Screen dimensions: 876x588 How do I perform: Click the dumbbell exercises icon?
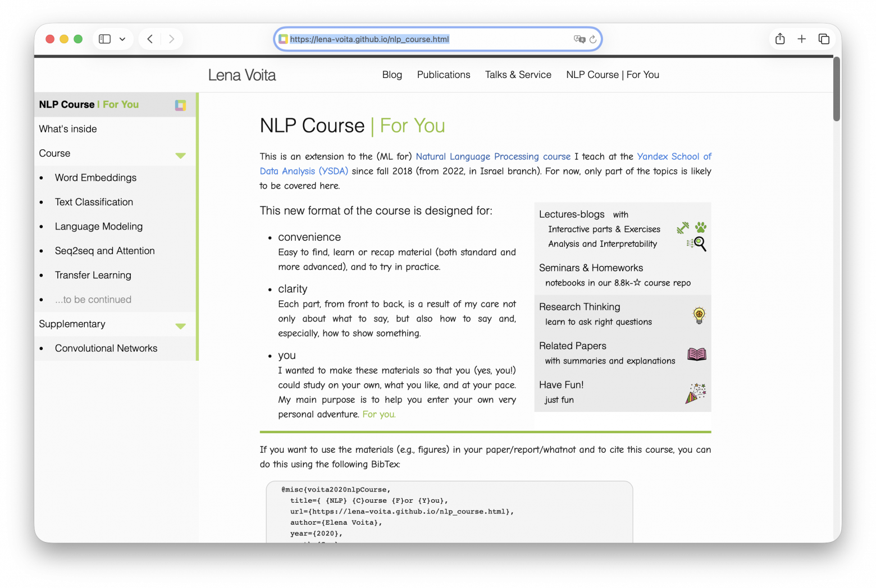pyautogui.click(x=683, y=227)
